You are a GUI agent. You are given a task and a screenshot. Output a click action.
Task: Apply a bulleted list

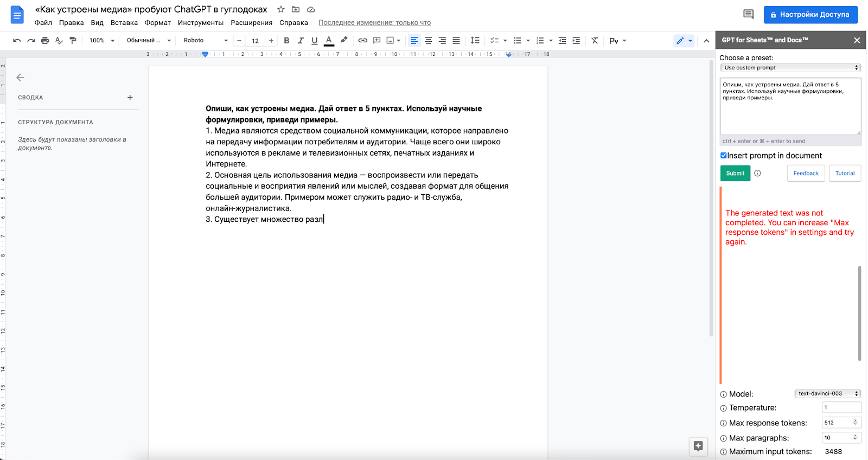518,41
